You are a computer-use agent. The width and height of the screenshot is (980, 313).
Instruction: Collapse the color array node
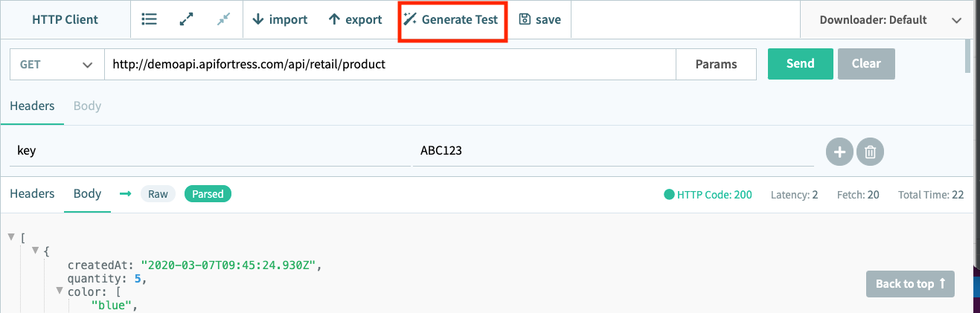60,291
